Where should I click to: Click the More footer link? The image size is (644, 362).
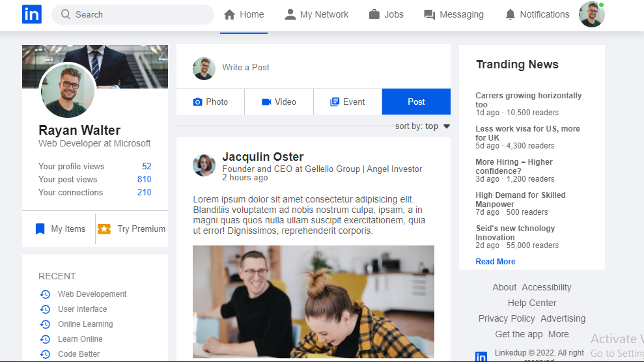click(x=559, y=334)
